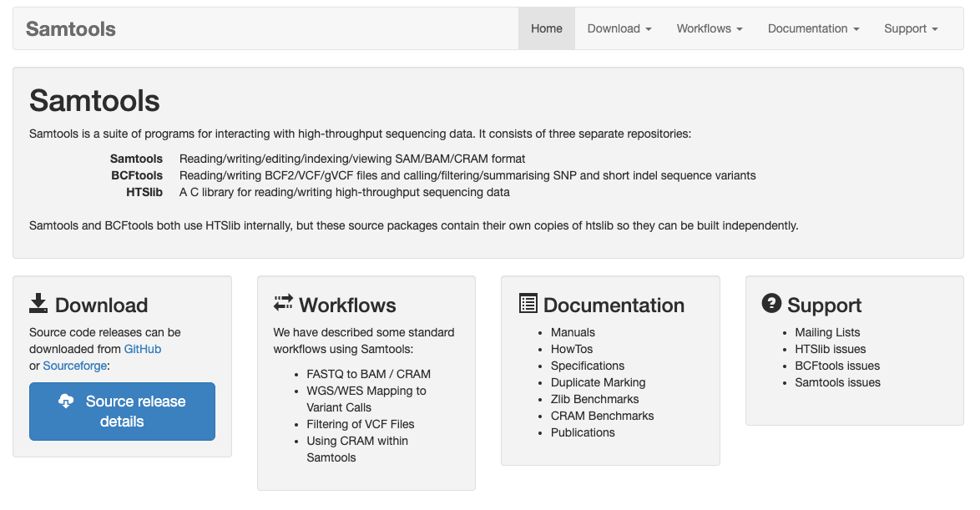Open WGS/WES Mapping to Variant Calls
Screen dimensions: 980x510
(x=366, y=399)
